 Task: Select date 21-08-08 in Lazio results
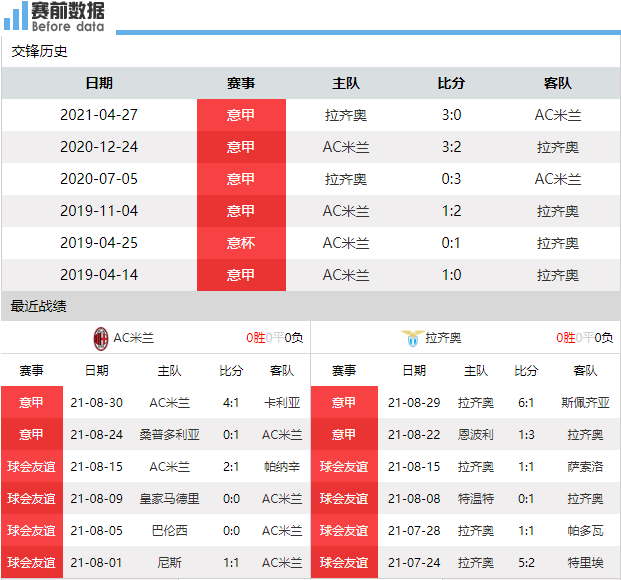(x=414, y=499)
